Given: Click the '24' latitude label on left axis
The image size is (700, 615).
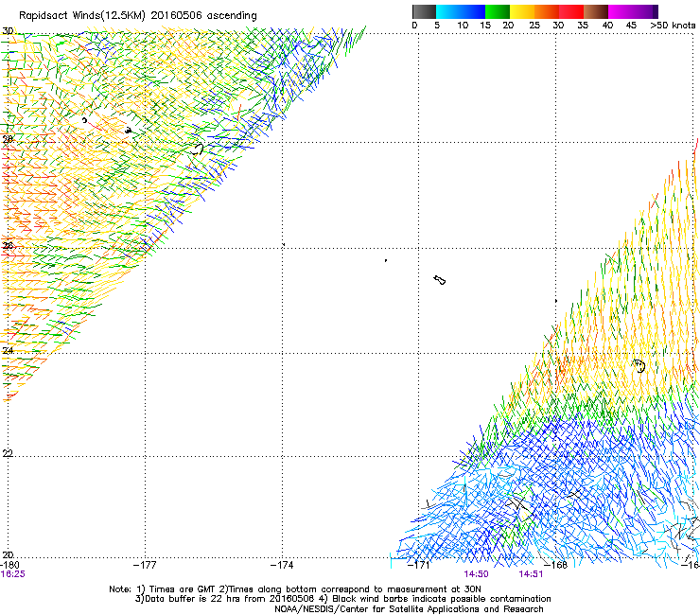Looking at the screenshot, I should 8,351.
